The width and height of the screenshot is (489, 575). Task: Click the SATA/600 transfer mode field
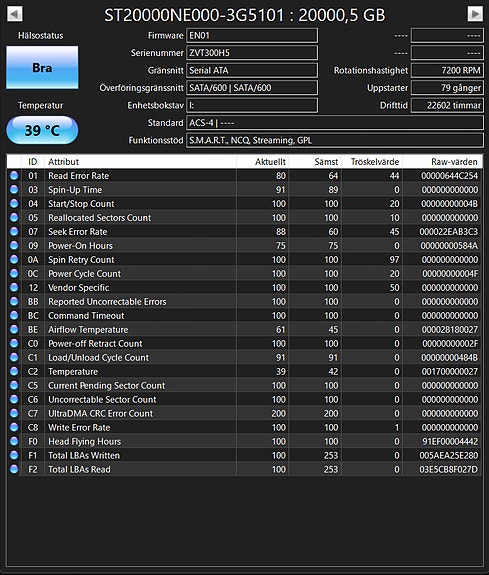coord(252,88)
